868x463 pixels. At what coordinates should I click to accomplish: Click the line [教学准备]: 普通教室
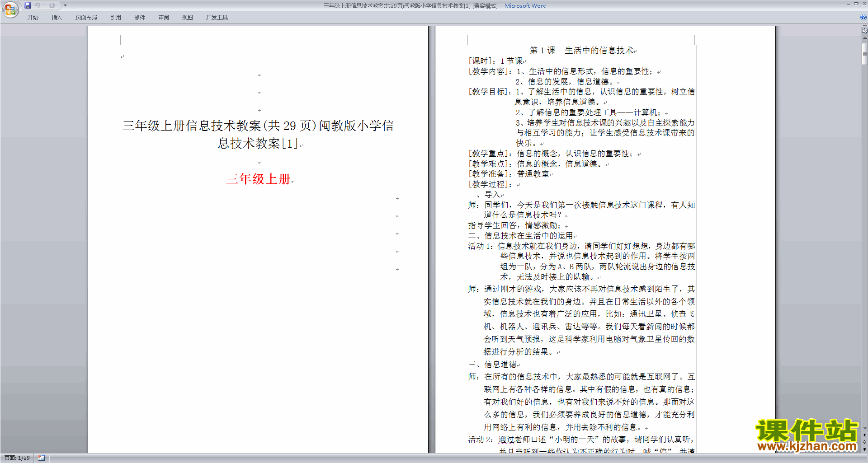click(x=509, y=174)
